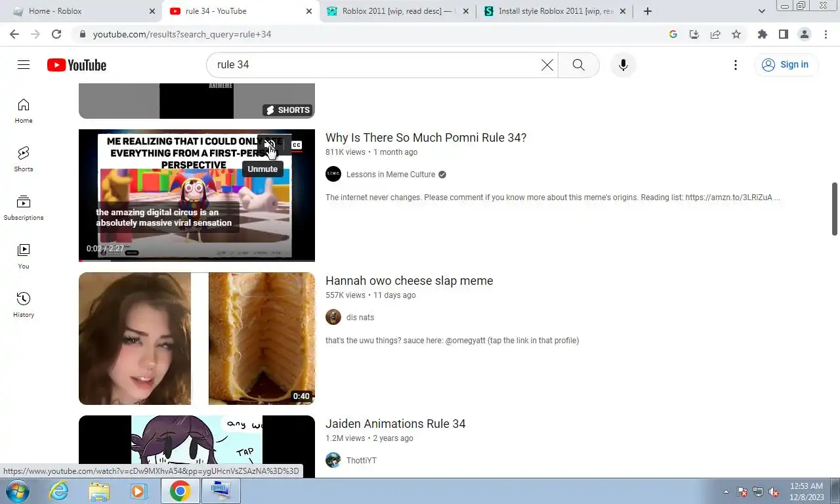Go back in Chrome
Viewport: 840px width, 504px height.
click(x=14, y=34)
